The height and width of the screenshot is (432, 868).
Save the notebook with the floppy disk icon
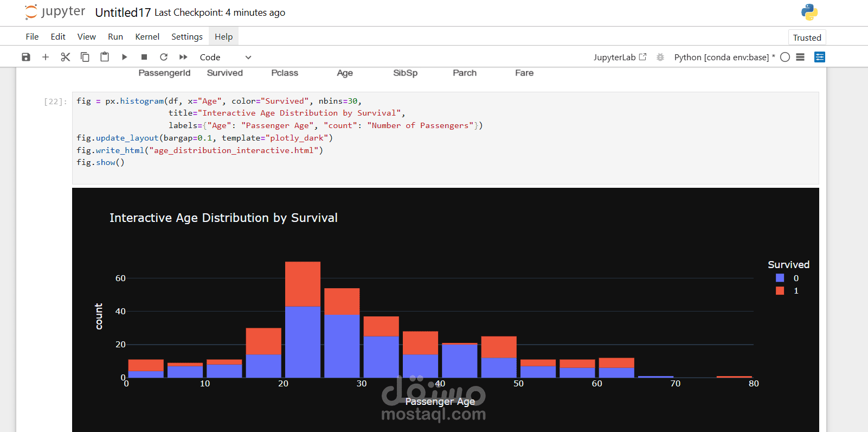[26, 57]
